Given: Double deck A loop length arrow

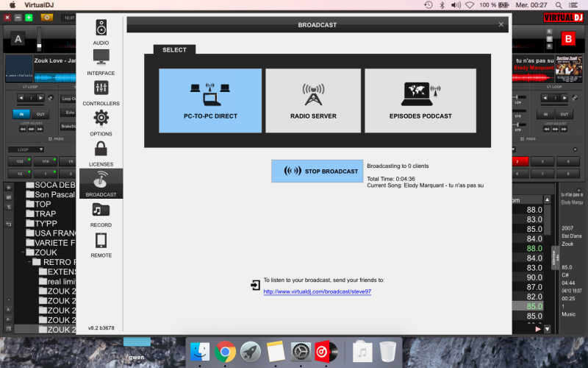Looking at the screenshot, I should tap(40, 98).
